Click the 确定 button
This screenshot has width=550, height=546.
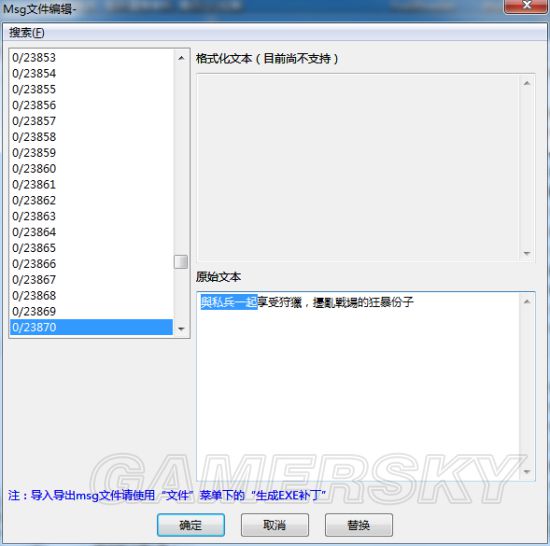point(191,525)
